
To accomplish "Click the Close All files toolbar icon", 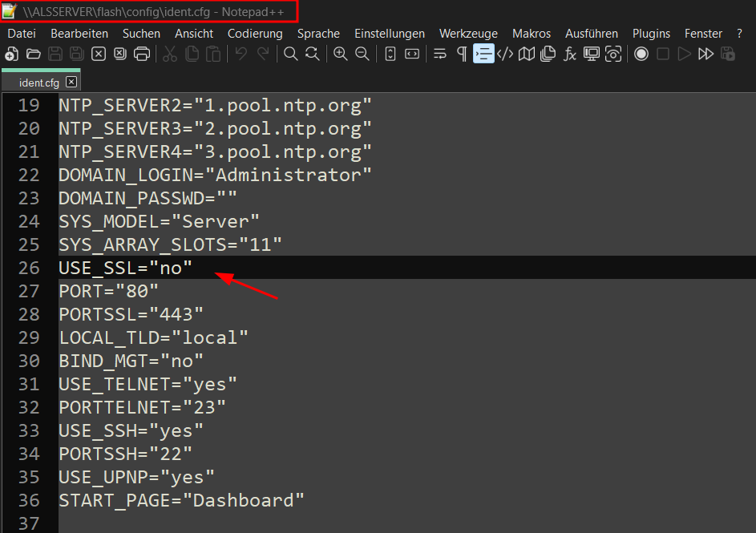I will click(x=120, y=54).
